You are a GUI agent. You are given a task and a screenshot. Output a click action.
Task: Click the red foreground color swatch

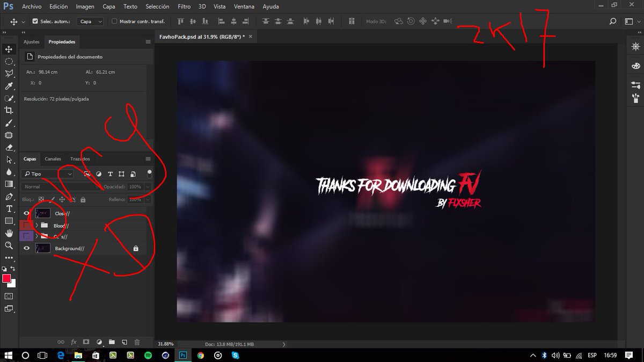6,278
